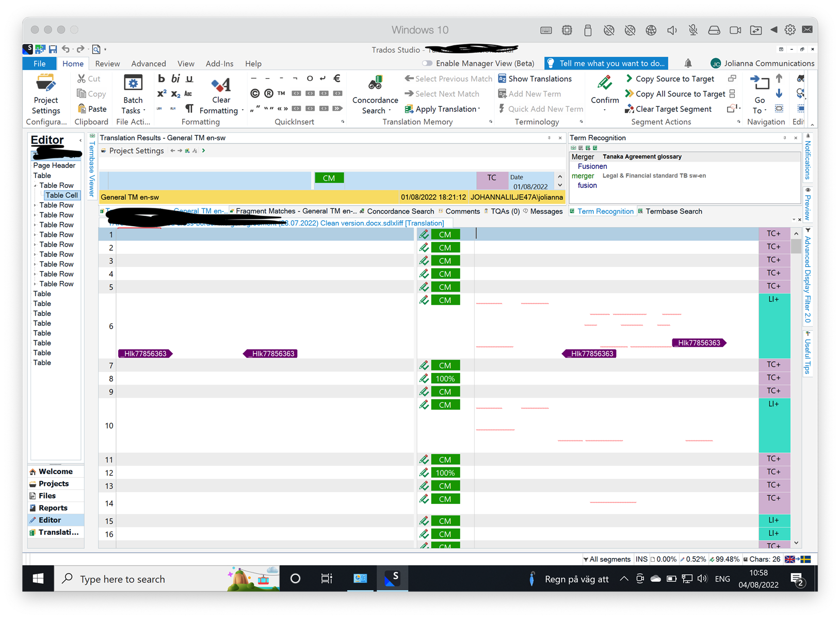Apply italic formatting

pyautogui.click(x=175, y=78)
